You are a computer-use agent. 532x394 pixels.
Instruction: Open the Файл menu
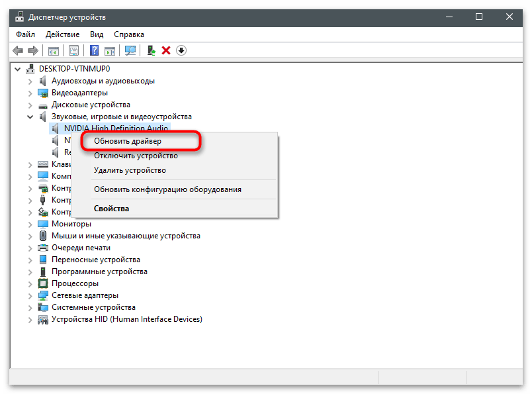pos(25,34)
